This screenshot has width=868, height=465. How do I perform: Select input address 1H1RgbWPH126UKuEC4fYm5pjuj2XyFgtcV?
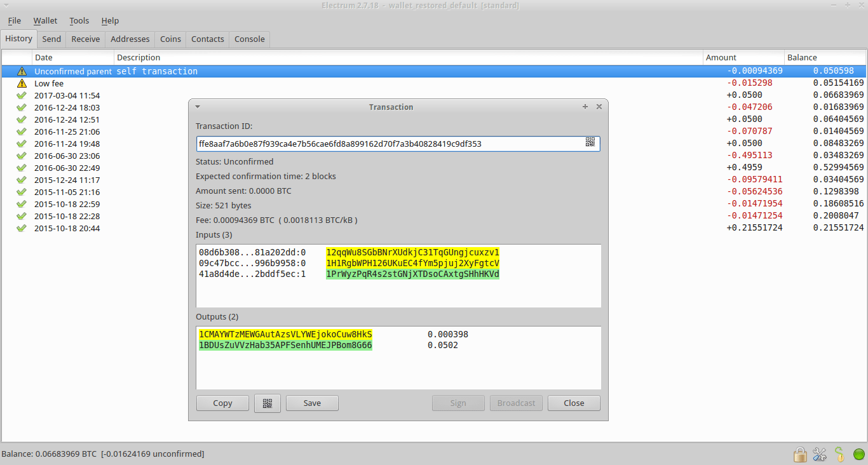[x=412, y=263]
